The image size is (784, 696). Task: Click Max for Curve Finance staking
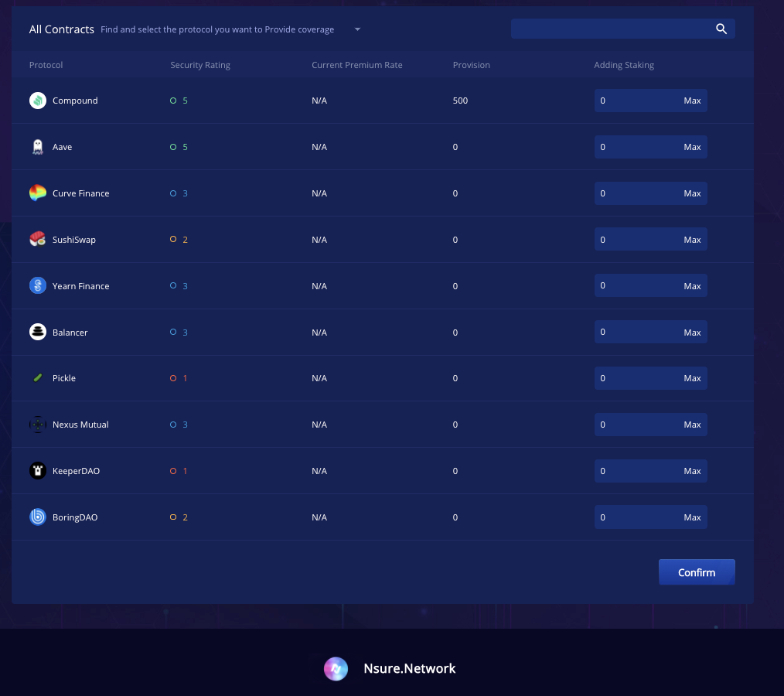point(692,193)
